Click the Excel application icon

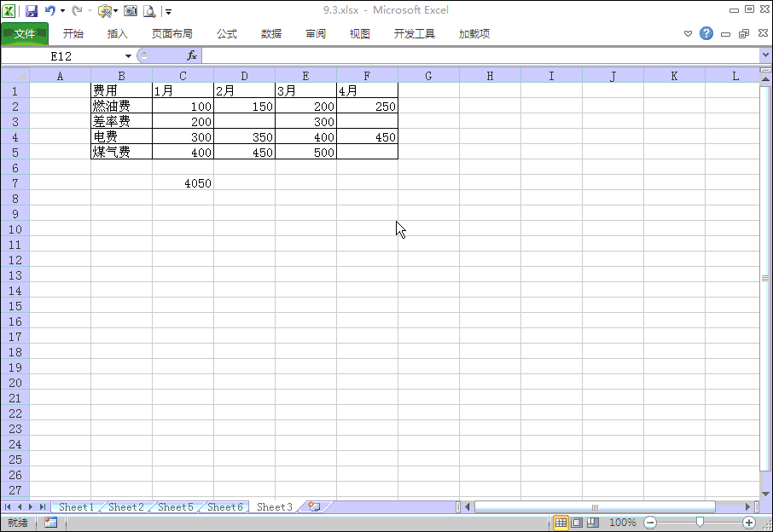pyautogui.click(x=9, y=10)
